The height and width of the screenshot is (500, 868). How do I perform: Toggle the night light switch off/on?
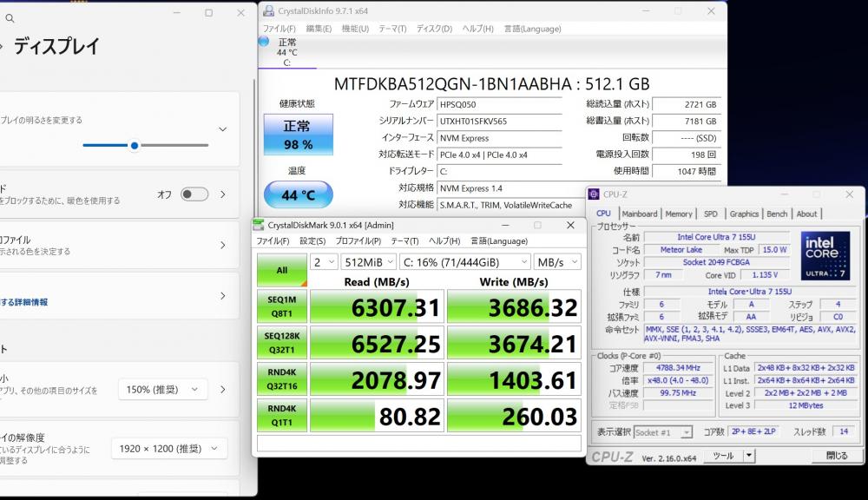pos(194,194)
